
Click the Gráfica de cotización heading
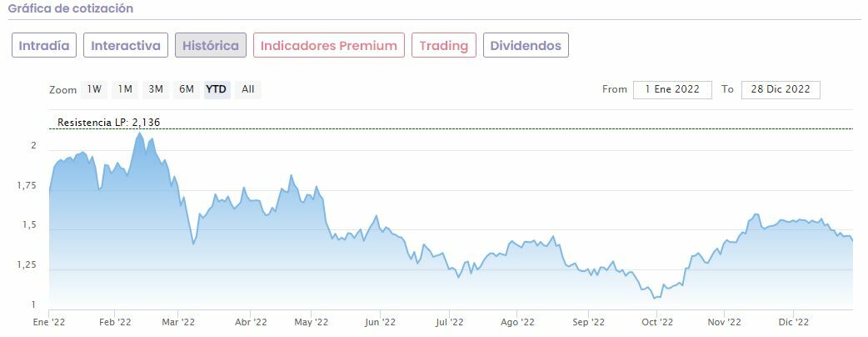(x=71, y=8)
